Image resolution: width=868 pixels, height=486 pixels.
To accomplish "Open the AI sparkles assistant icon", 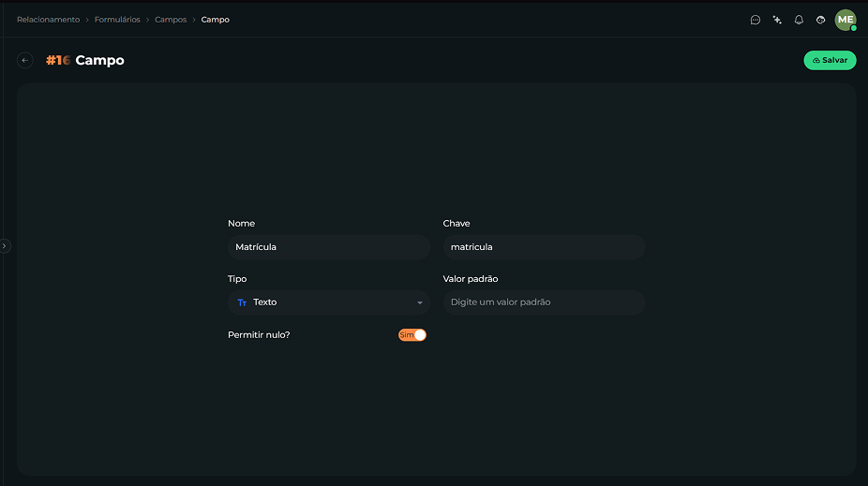I will click(777, 20).
